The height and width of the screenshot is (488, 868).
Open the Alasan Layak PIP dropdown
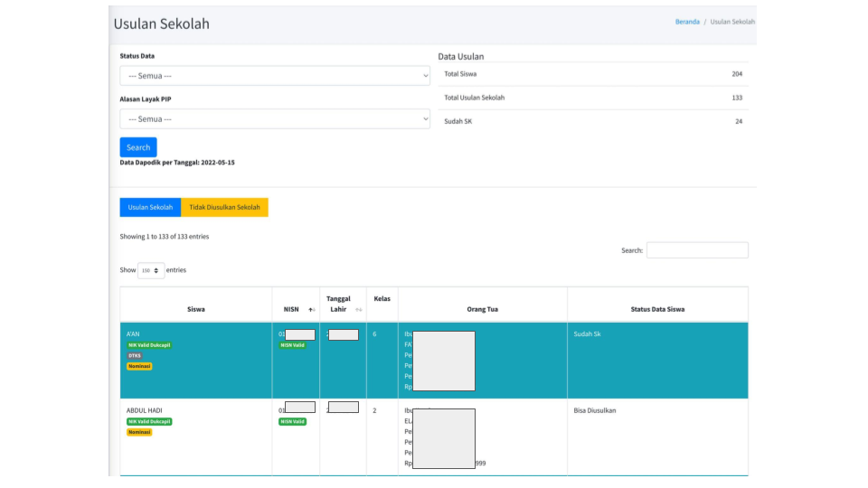point(275,119)
